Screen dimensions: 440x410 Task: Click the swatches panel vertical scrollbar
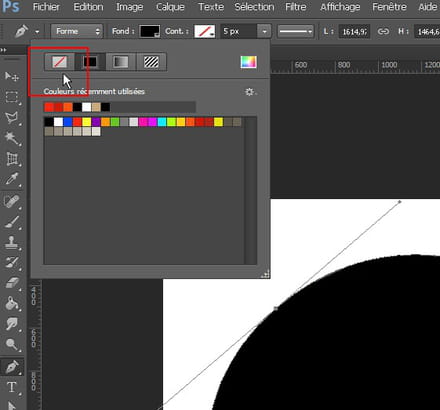coord(251,190)
